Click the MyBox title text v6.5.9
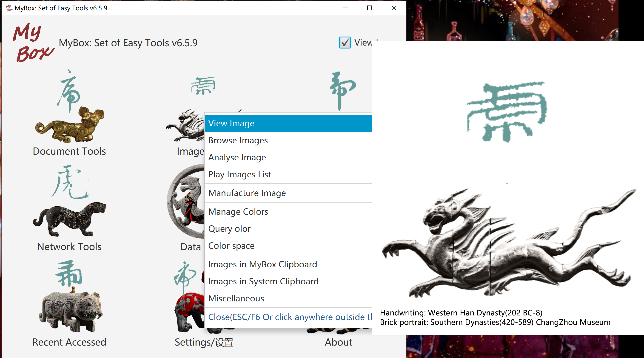 [128, 43]
